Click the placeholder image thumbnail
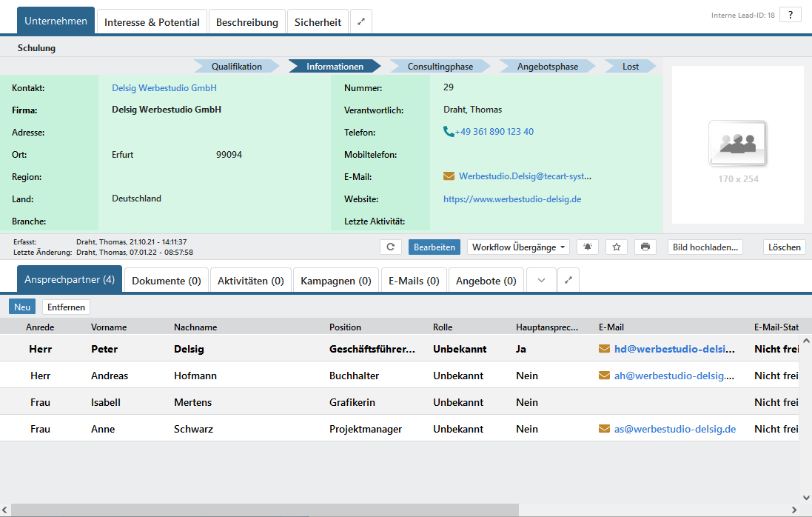This screenshot has width=812, height=517. 737,144
